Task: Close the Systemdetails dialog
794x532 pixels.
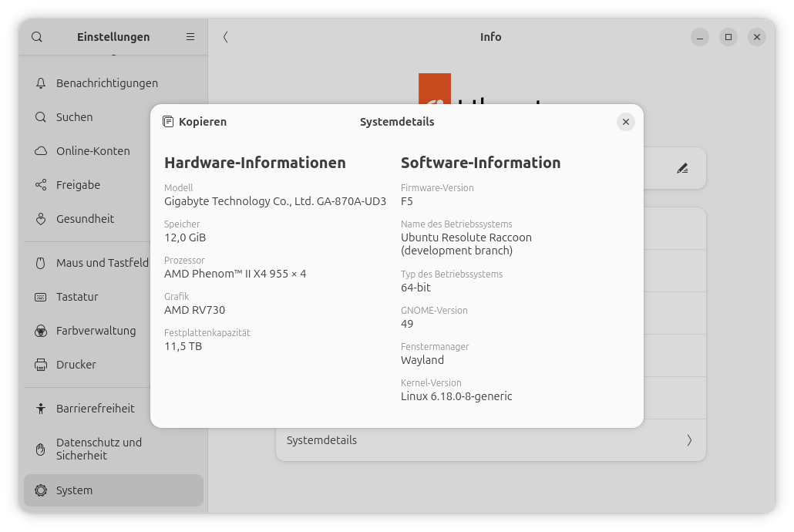Action: tap(626, 122)
